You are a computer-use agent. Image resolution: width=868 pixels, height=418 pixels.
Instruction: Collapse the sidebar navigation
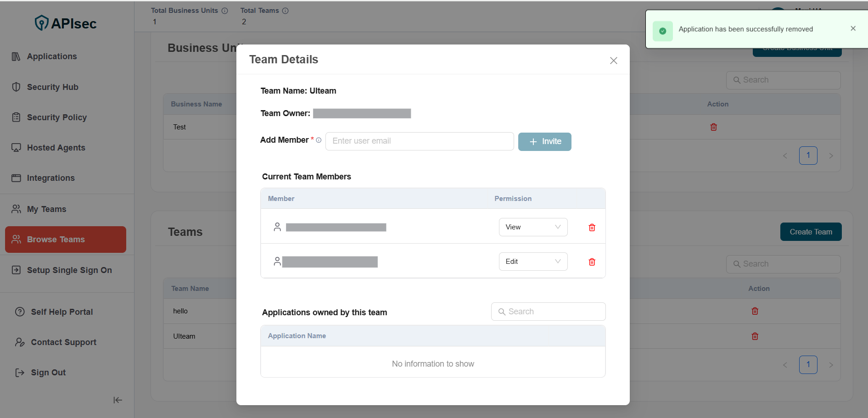[x=118, y=400]
